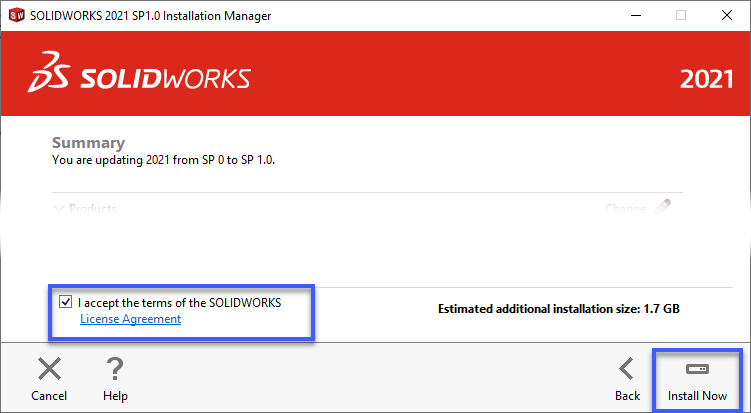Minimize the Installation Manager window

pyautogui.click(x=636, y=15)
